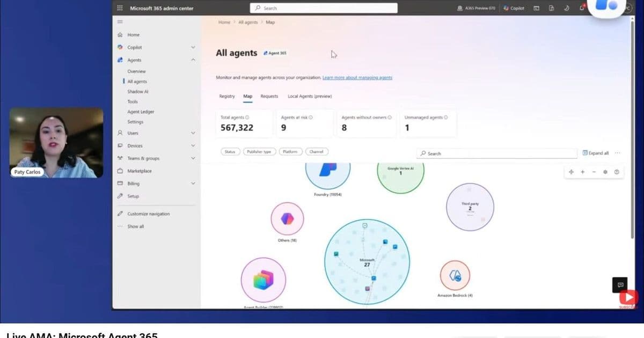This screenshot has width=644, height=338.
Task: Open notifications bell in the header
Action: click(x=581, y=8)
